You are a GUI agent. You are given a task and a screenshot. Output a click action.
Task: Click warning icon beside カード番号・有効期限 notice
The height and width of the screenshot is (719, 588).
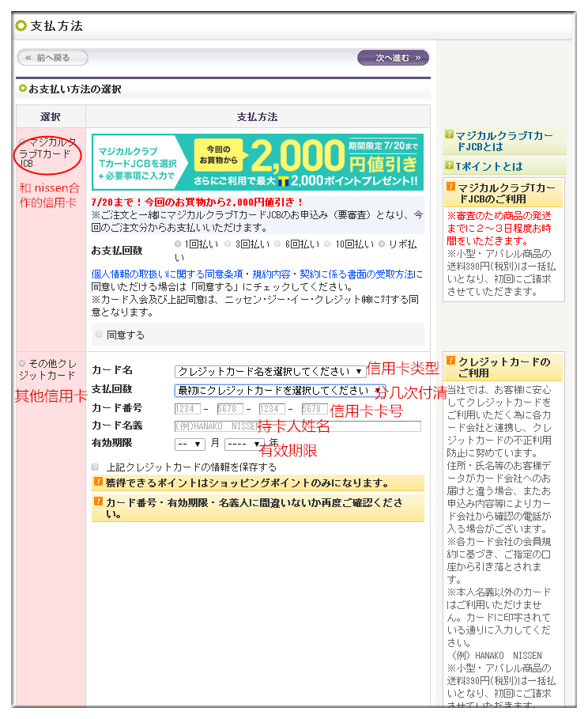(x=98, y=501)
